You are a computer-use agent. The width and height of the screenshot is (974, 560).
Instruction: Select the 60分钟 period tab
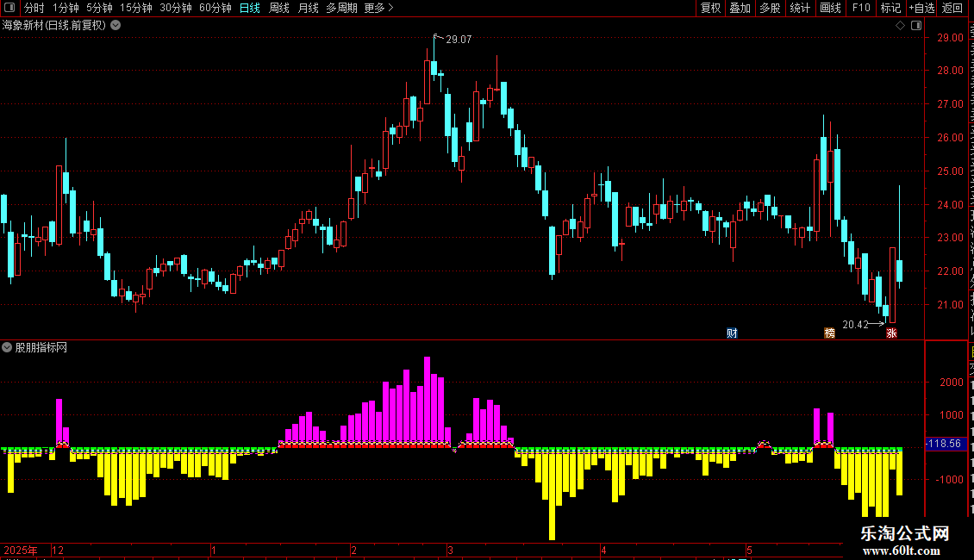click(215, 8)
